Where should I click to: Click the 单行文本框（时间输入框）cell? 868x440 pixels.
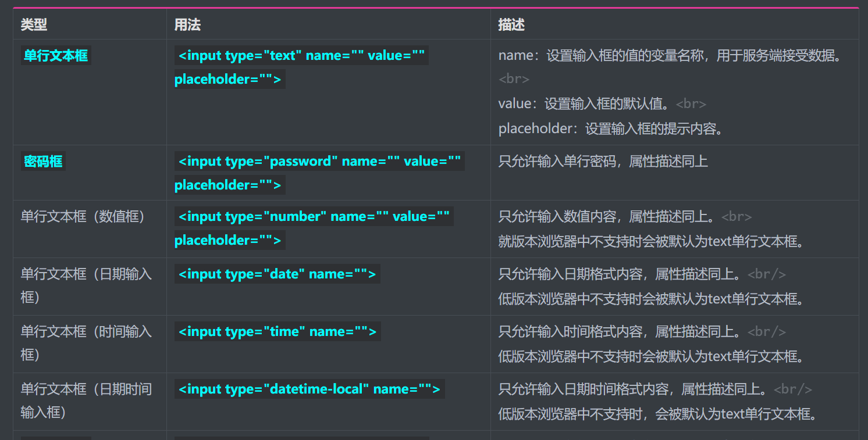click(87, 343)
